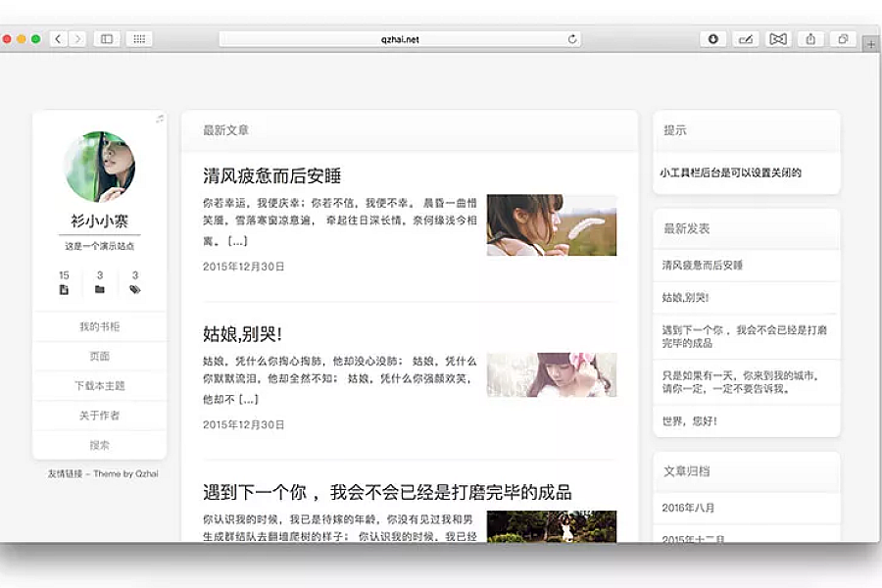Click the 文章归档 widget heading
The width and height of the screenshot is (882, 588).
point(687,471)
